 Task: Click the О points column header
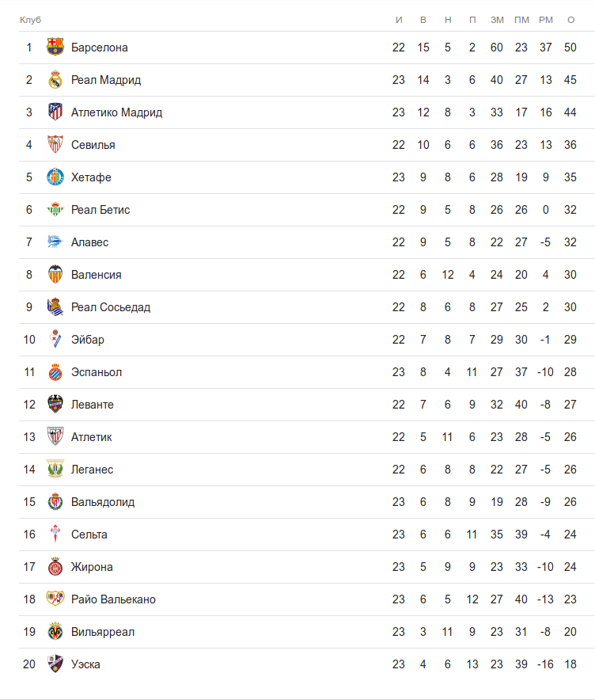(570, 19)
